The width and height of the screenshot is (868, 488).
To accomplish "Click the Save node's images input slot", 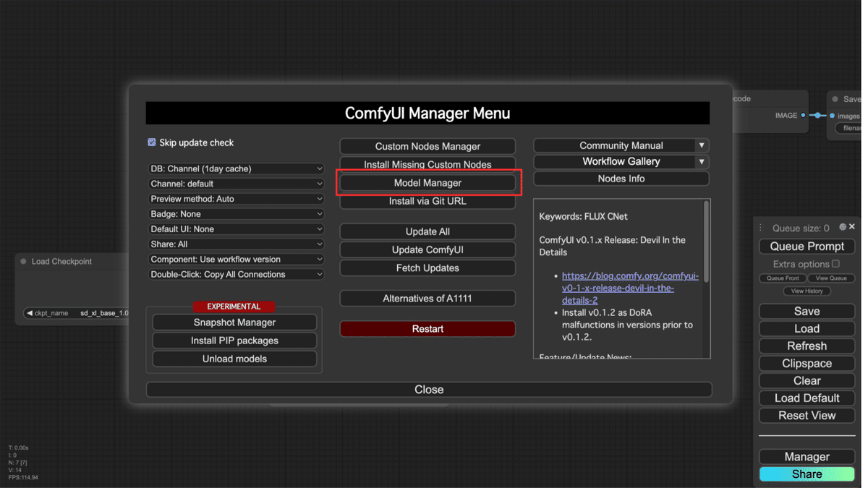I will [833, 116].
